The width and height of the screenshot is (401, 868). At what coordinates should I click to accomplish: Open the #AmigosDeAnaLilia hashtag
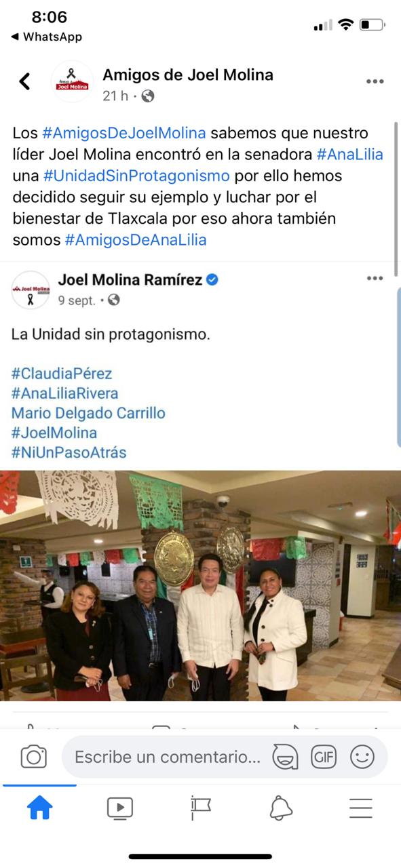tap(136, 239)
